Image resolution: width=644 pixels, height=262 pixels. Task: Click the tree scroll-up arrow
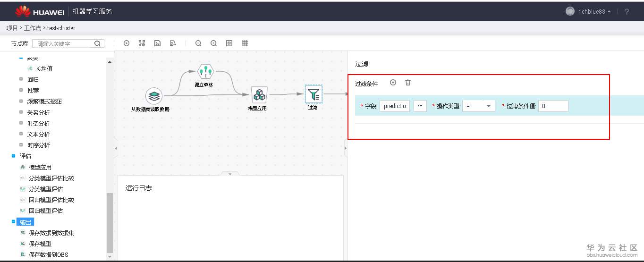click(110, 62)
